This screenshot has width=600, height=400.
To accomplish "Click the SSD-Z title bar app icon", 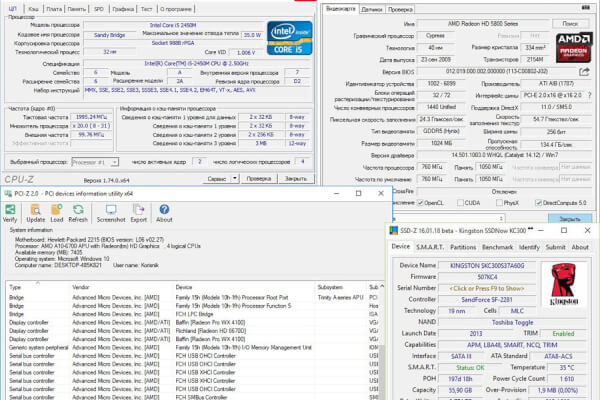I will tap(393, 230).
